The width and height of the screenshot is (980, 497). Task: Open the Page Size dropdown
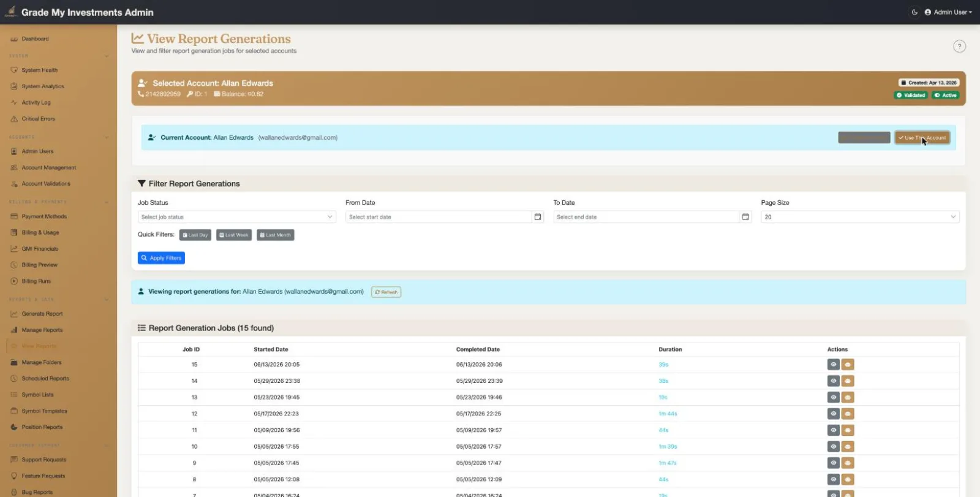860,217
